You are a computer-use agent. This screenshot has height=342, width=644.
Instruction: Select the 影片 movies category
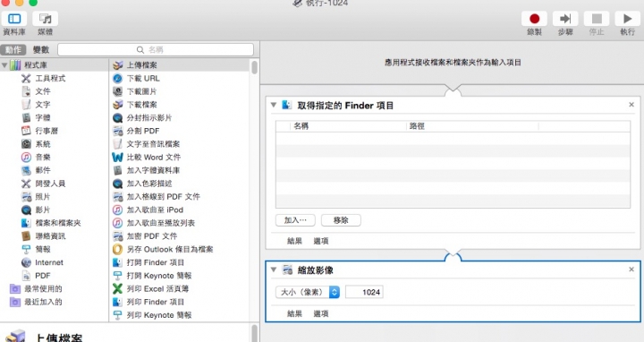click(x=43, y=209)
